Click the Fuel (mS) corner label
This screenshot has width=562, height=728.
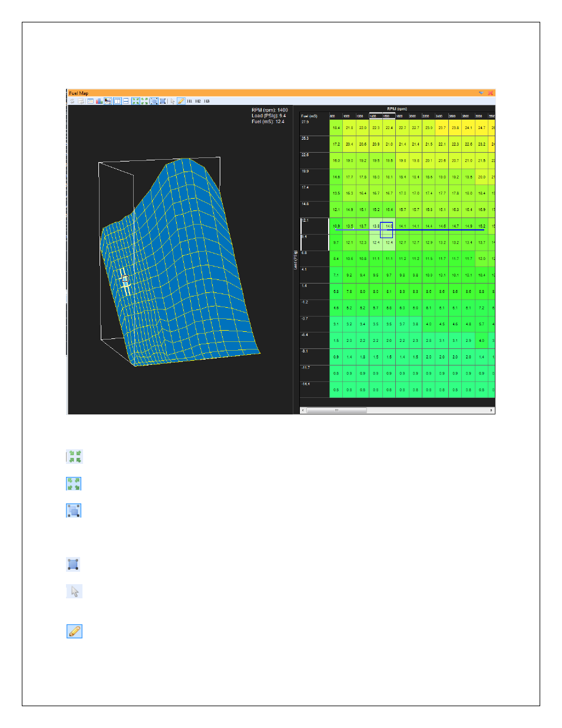click(x=309, y=116)
